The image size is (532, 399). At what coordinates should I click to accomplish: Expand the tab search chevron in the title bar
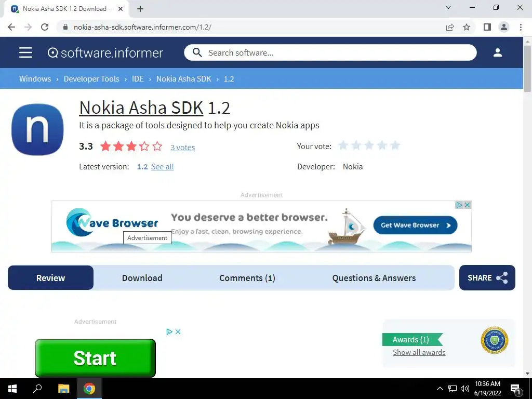(448, 7)
